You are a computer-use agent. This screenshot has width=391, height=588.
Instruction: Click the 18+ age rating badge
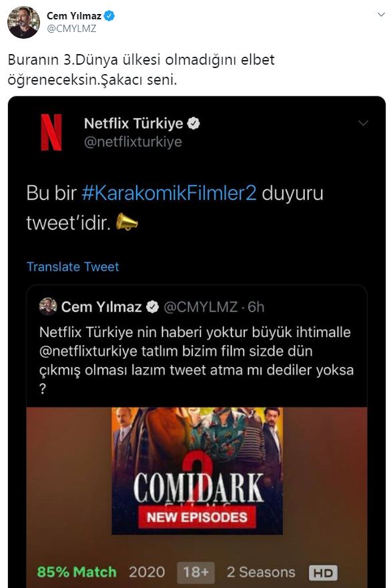point(195,572)
